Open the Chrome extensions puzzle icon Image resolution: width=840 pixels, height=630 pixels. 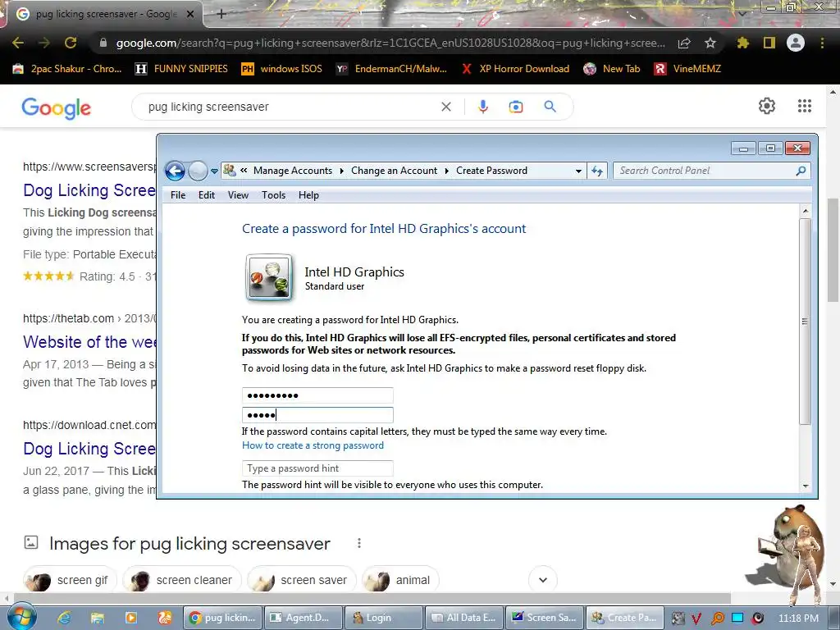742,43
